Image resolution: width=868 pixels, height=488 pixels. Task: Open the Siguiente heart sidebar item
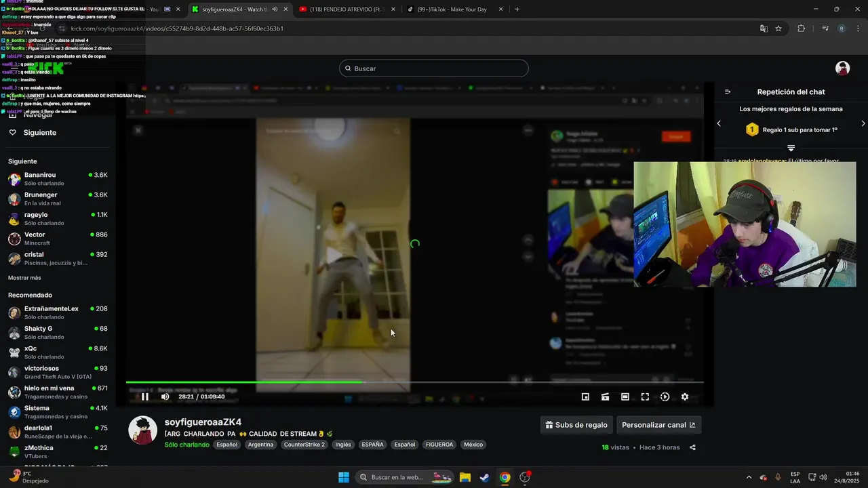click(x=33, y=132)
